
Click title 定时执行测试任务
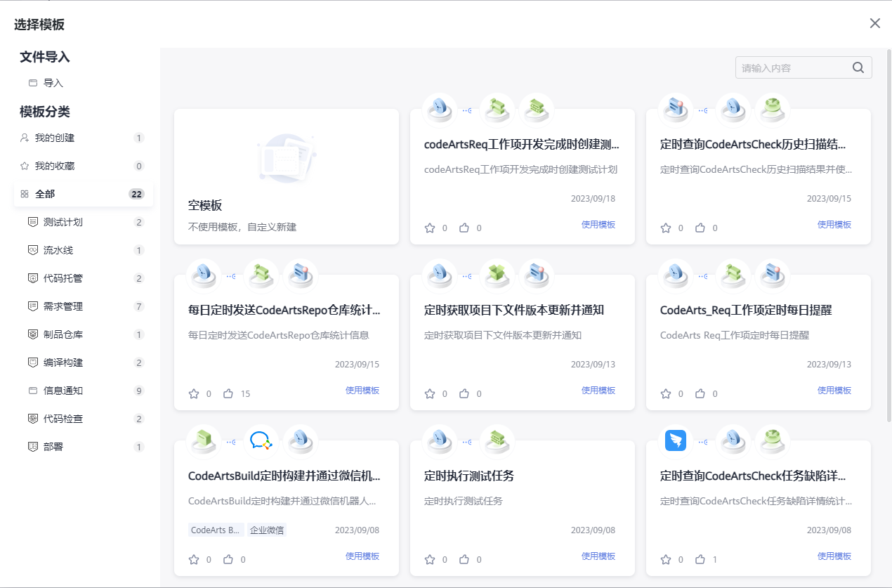(x=469, y=476)
